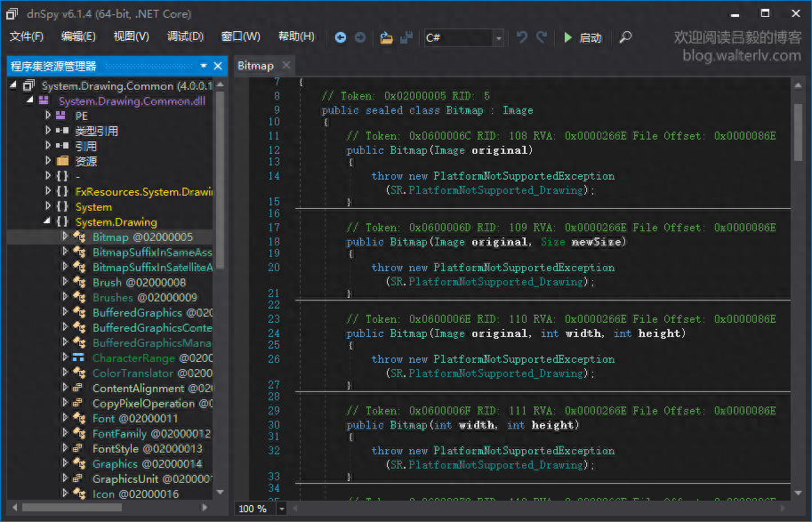Select the BufferedGraphicsManager class
Screen dimensions: 812x522
point(152,343)
